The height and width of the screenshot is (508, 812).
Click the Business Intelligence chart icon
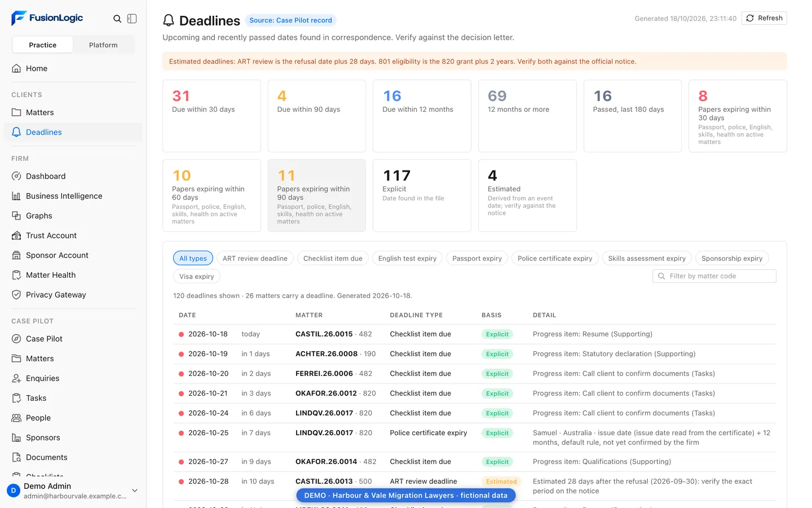[x=16, y=196]
